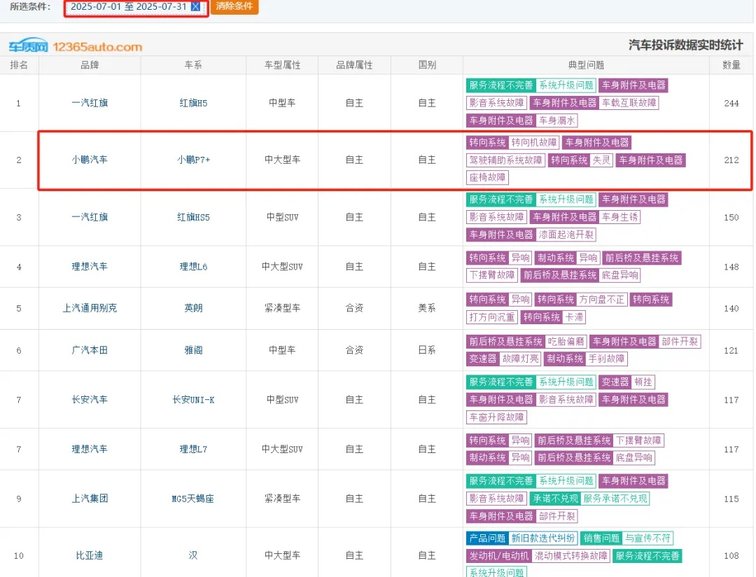Click the 底盘异响 tag in 理想L6 row
This screenshot has height=577, width=756.
click(x=620, y=275)
